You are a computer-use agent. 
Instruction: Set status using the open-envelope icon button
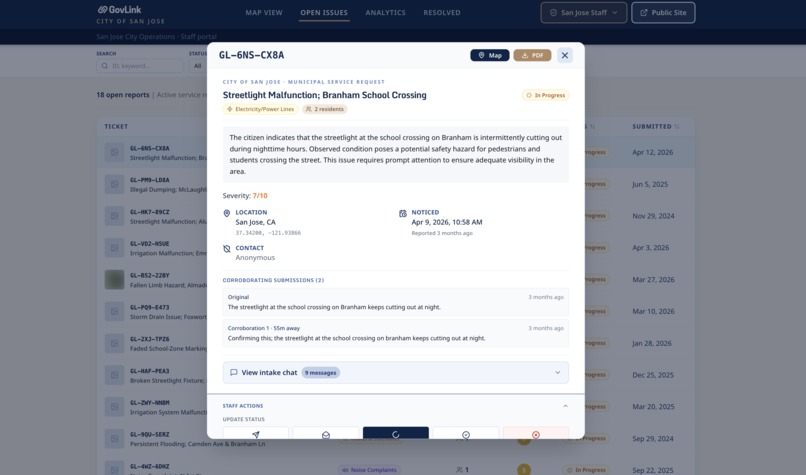click(x=326, y=433)
